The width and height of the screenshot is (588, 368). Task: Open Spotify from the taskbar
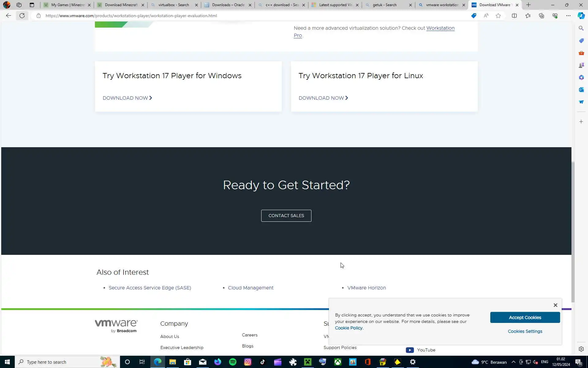(233, 362)
